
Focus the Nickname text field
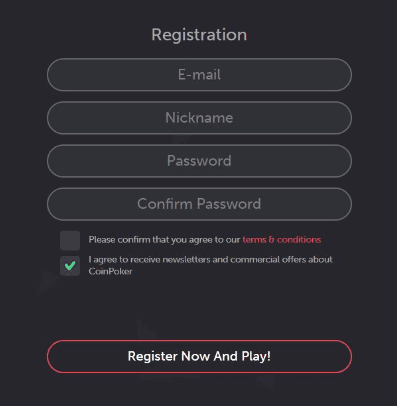[x=199, y=118]
